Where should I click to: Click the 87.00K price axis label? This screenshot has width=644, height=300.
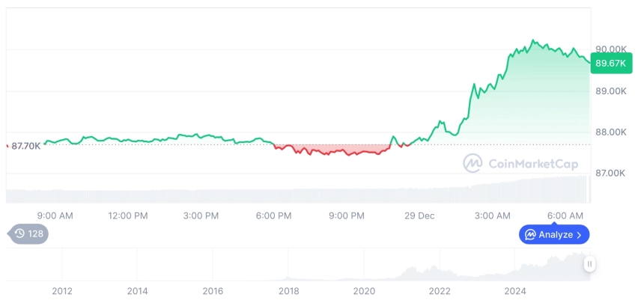(610, 173)
